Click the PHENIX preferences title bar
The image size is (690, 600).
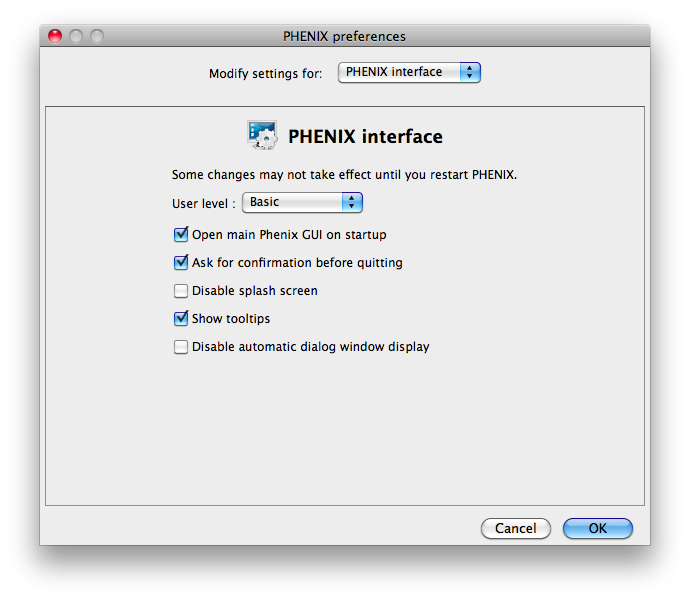[344, 36]
